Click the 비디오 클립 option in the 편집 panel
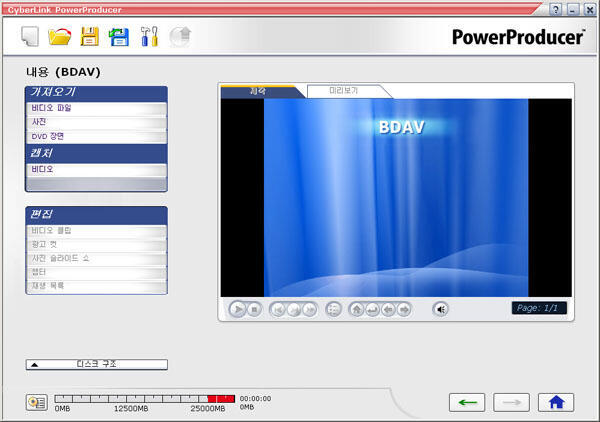This screenshot has height=422, width=600. 96,231
